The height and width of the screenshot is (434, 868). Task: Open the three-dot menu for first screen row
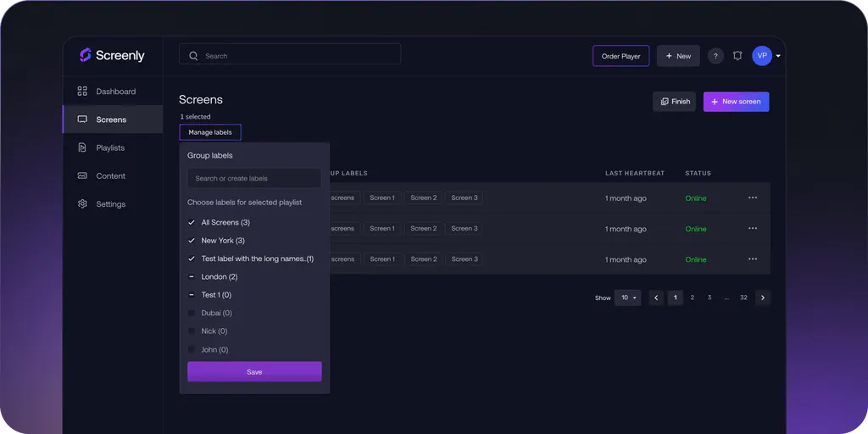752,198
